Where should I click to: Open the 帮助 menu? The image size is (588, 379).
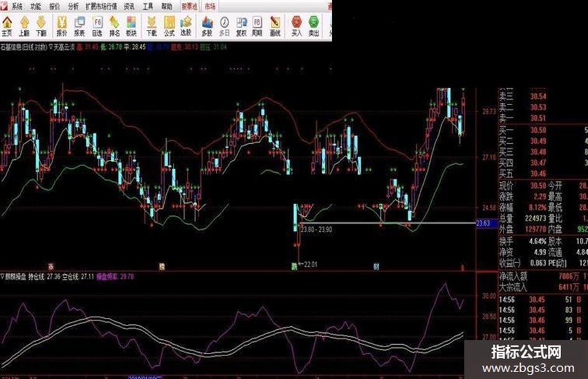[167, 6]
